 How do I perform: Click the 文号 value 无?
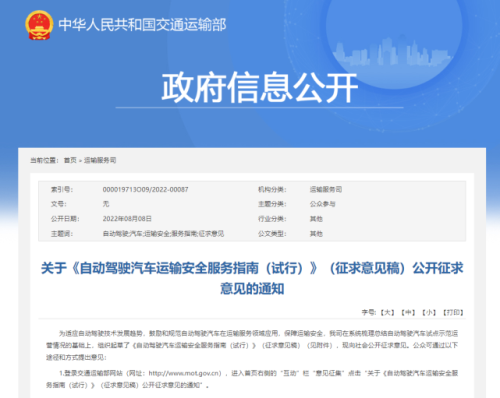point(106,204)
